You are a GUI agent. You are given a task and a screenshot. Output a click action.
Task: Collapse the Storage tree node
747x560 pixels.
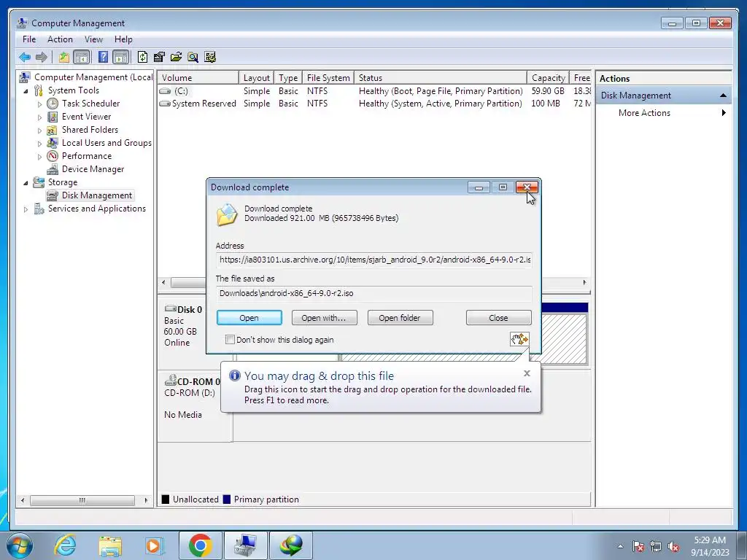point(26,182)
